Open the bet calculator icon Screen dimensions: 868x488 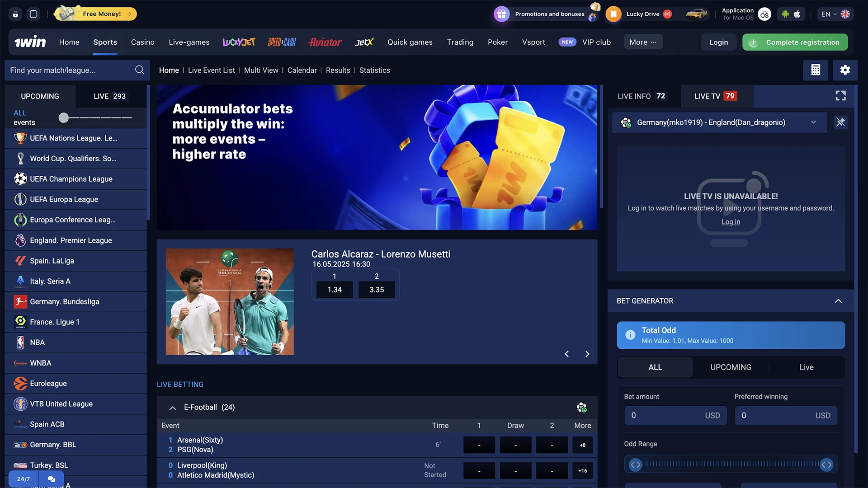click(x=816, y=70)
